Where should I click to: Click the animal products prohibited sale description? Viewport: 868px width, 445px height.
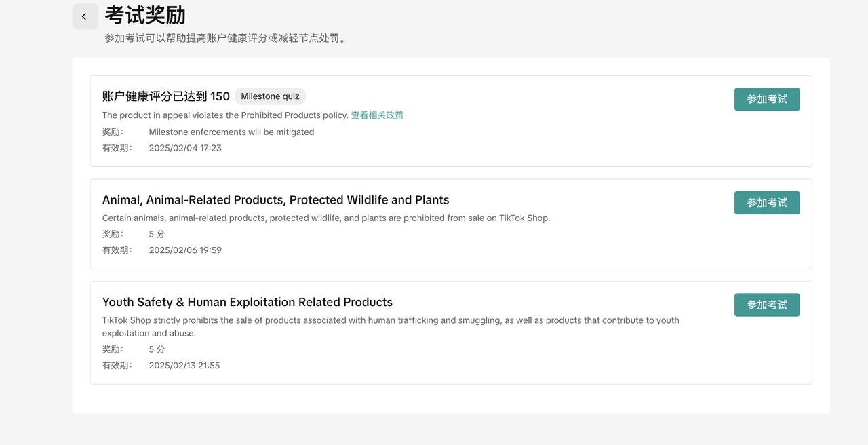(325, 218)
